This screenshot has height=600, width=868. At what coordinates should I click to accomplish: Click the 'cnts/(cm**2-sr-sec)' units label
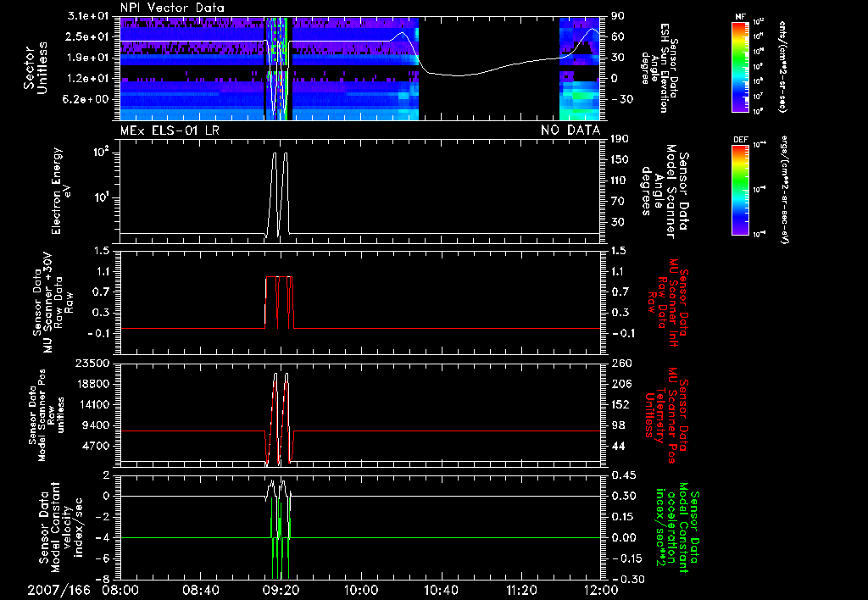tap(782, 66)
